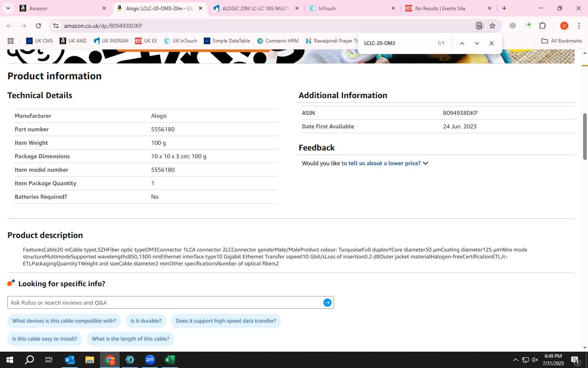This screenshot has width=588, height=368.
Task: Go to previous find result
Action: [x=462, y=43]
